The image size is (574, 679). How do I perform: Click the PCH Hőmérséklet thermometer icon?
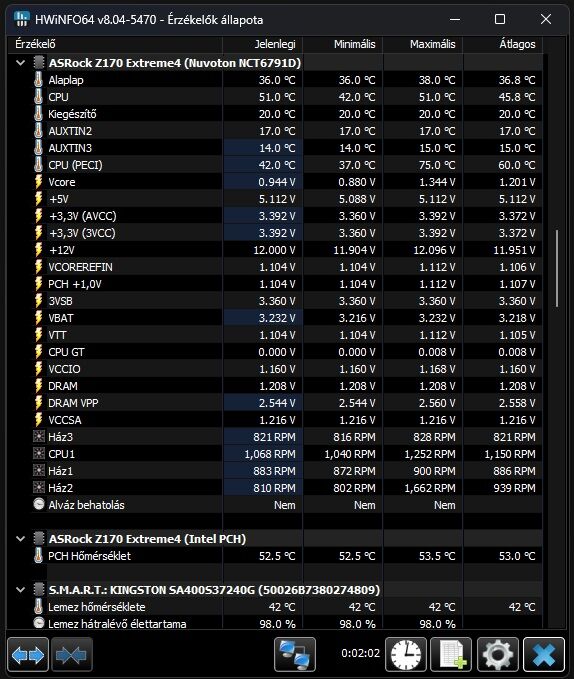pyautogui.click(x=39, y=556)
